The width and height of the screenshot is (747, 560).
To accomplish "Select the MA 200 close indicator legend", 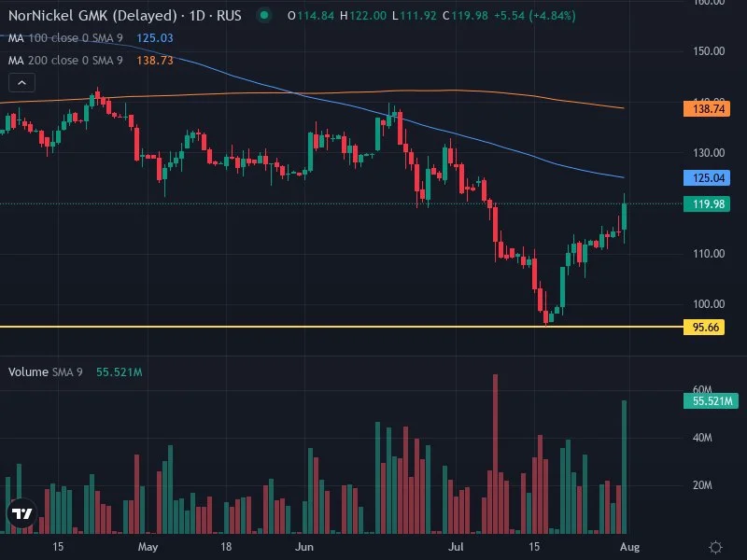I will [x=65, y=61].
